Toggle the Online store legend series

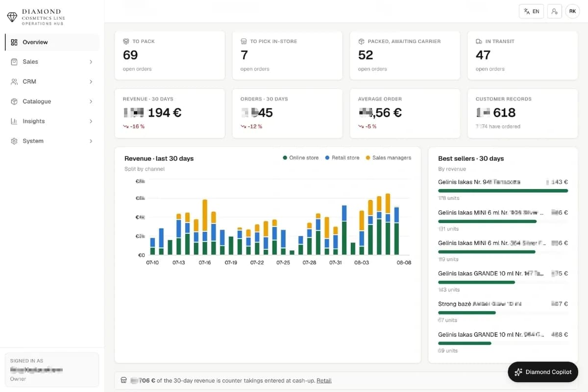pyautogui.click(x=301, y=158)
